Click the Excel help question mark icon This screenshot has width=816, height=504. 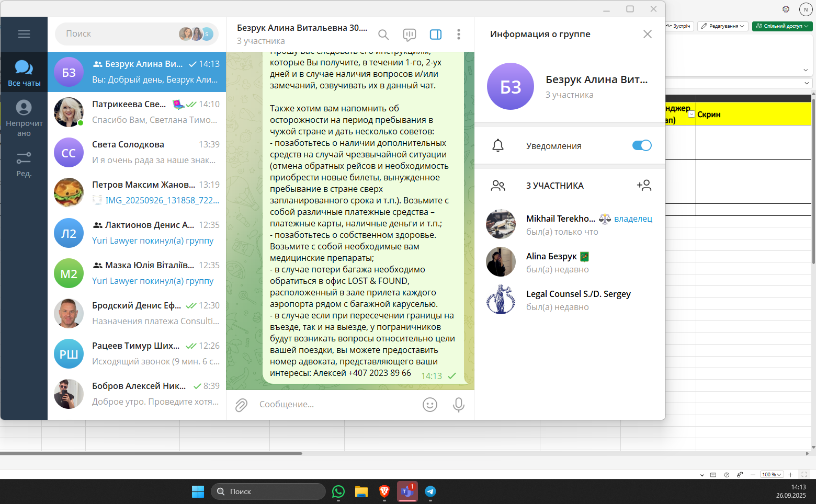[x=727, y=475]
